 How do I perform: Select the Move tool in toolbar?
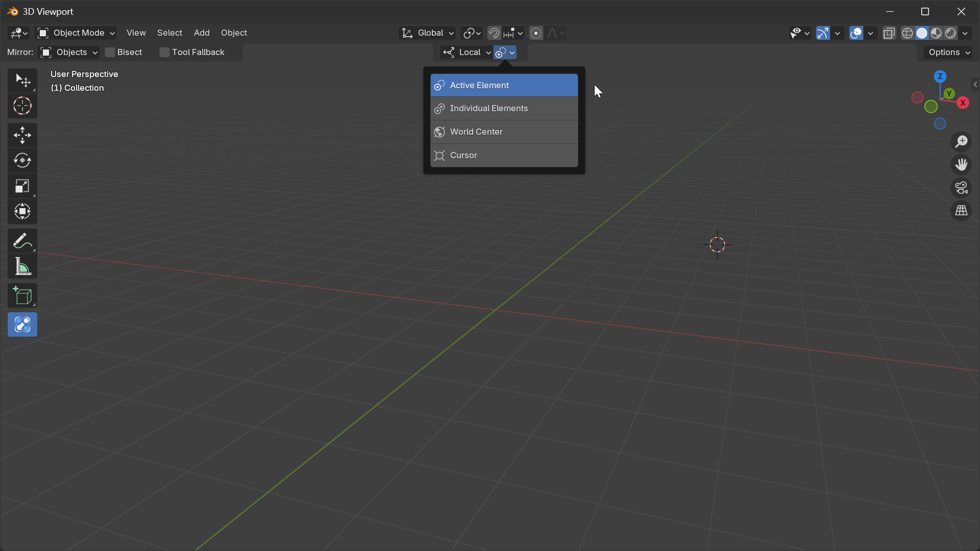click(x=22, y=135)
